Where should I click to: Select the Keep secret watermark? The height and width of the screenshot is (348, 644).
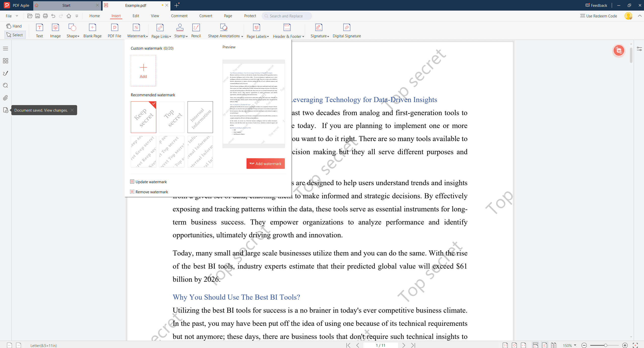tap(143, 117)
